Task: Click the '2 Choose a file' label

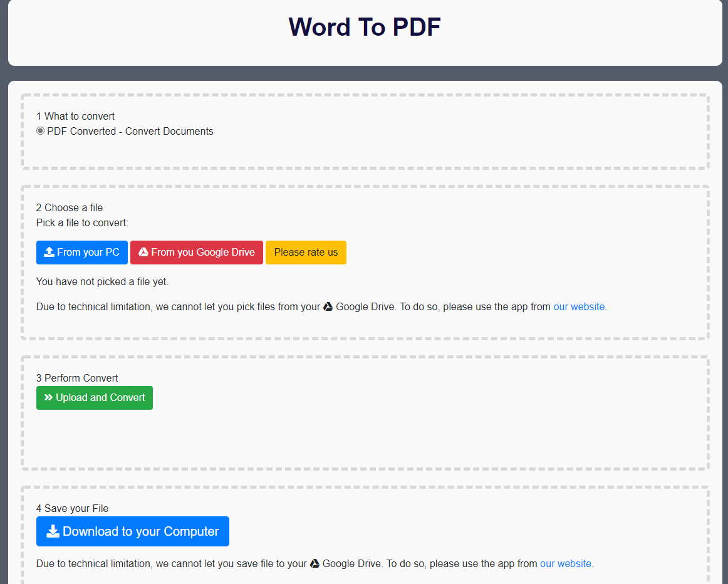Action: pos(70,207)
